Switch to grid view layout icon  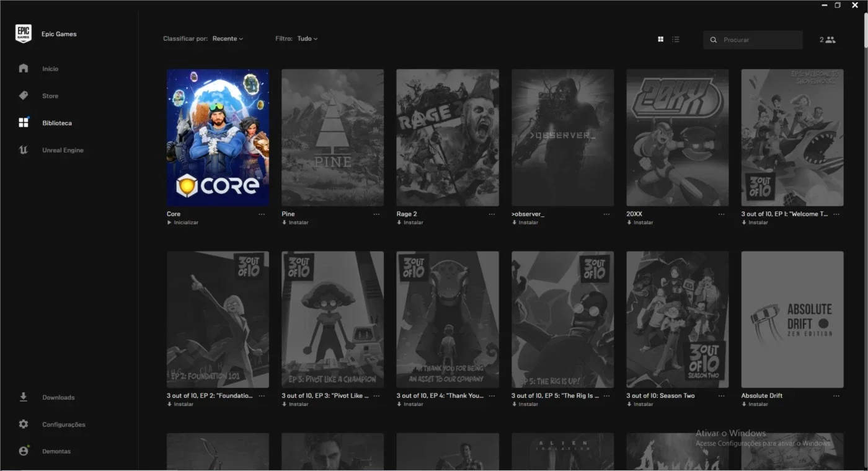pos(660,39)
